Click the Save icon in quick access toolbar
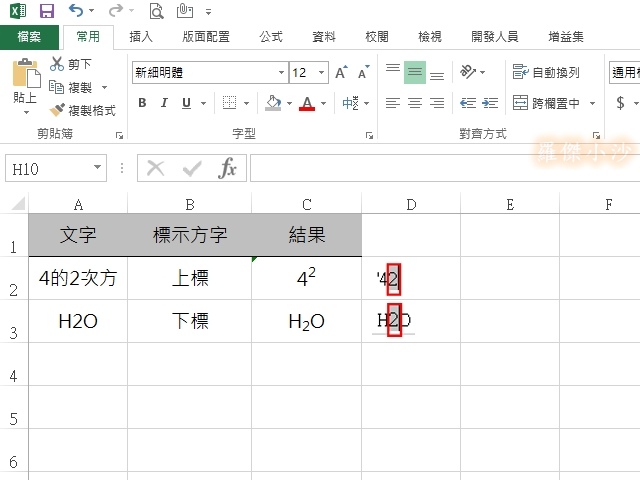The image size is (640, 480). (x=47, y=11)
